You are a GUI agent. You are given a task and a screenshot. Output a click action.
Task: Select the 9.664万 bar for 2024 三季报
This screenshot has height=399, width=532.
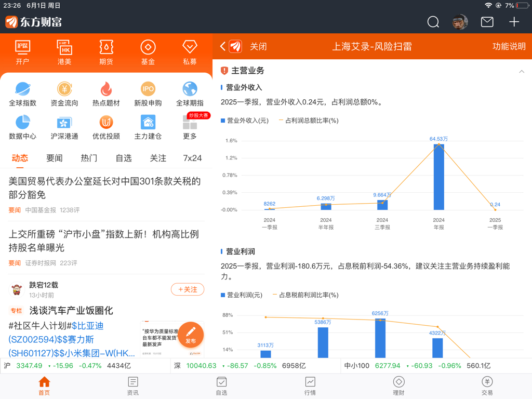coord(382,205)
